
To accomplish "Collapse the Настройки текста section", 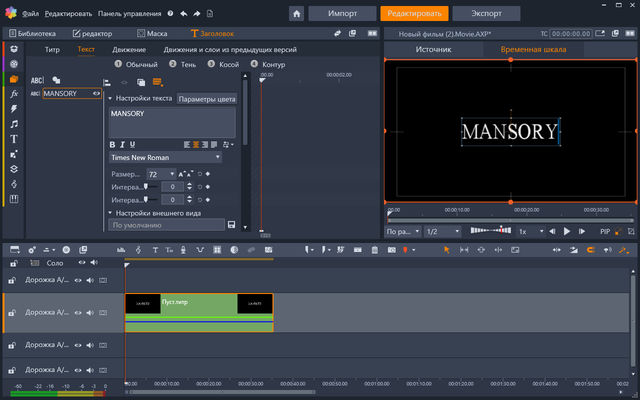I will [x=111, y=99].
